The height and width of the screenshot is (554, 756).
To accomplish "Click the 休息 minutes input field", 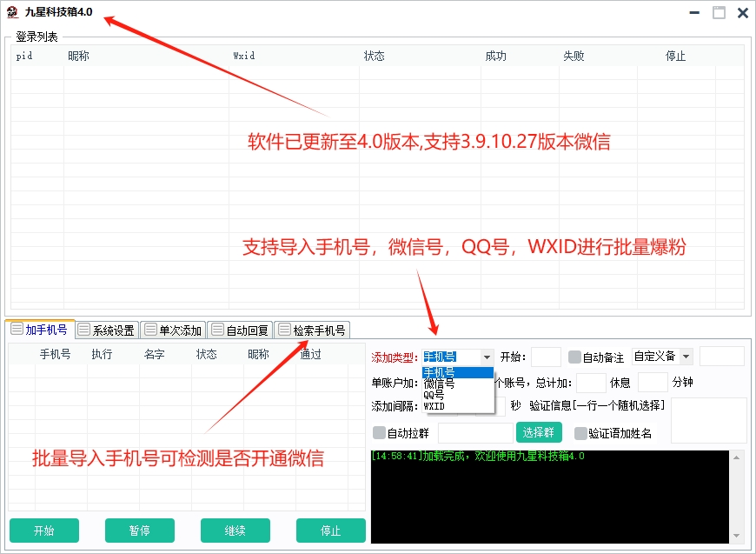I will pyautogui.click(x=653, y=383).
